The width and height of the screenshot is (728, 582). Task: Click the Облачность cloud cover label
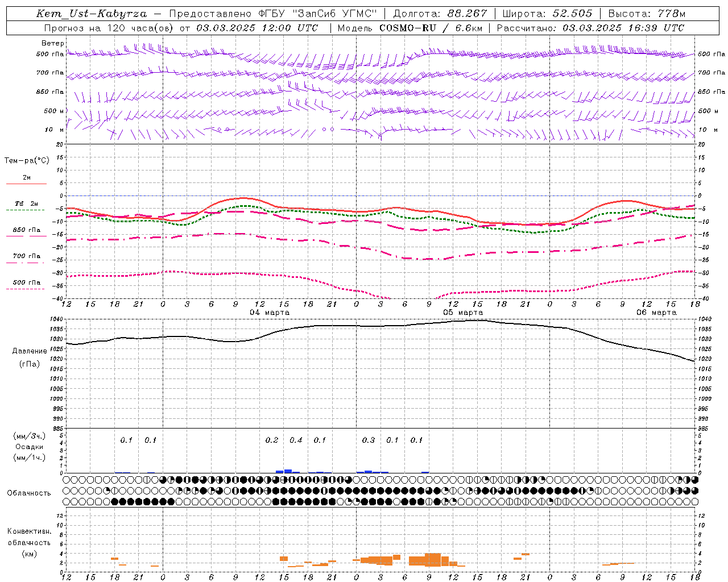point(29,493)
